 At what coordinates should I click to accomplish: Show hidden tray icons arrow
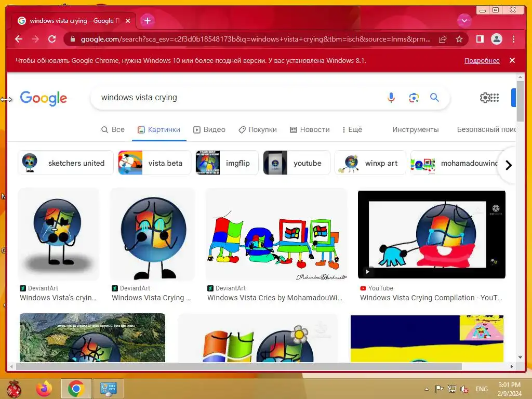click(x=427, y=389)
